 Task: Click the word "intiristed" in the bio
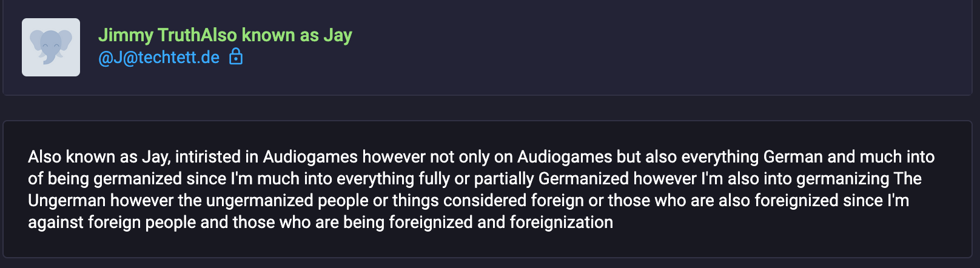point(208,157)
